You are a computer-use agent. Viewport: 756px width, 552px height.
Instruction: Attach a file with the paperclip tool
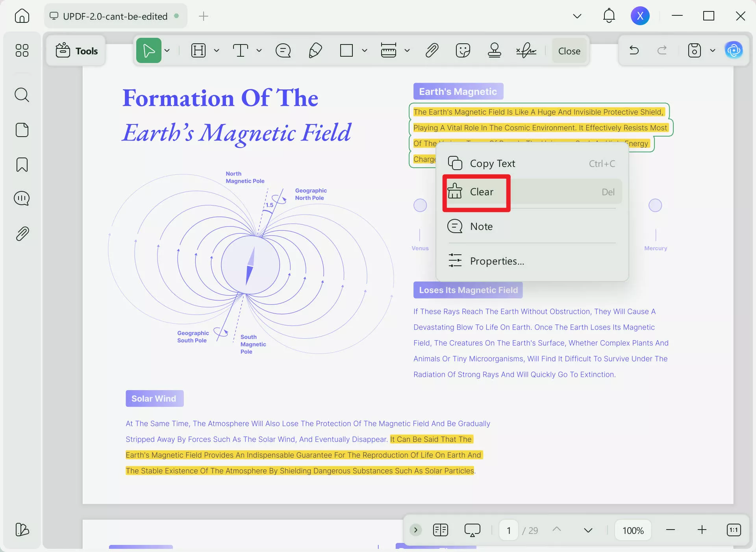pos(432,50)
